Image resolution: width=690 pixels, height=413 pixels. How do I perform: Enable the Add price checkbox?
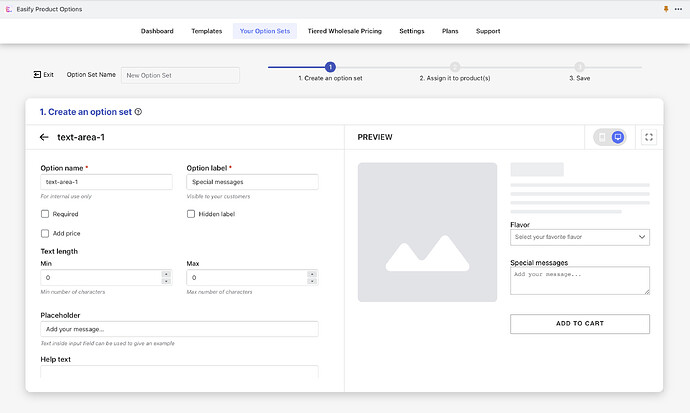point(45,234)
